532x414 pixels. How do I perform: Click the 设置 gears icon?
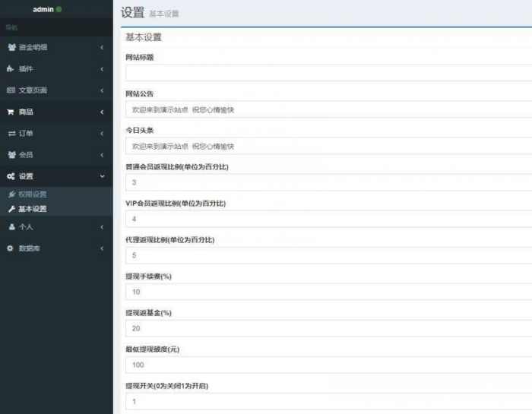(x=11, y=176)
